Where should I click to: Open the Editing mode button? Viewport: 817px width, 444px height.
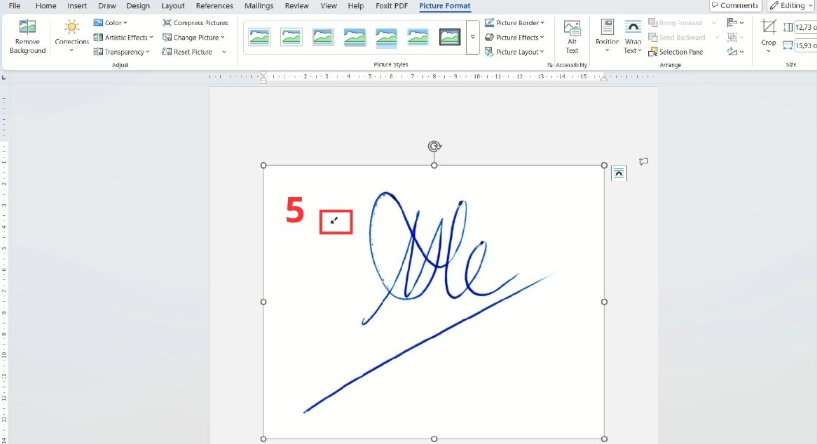pyautogui.click(x=791, y=6)
